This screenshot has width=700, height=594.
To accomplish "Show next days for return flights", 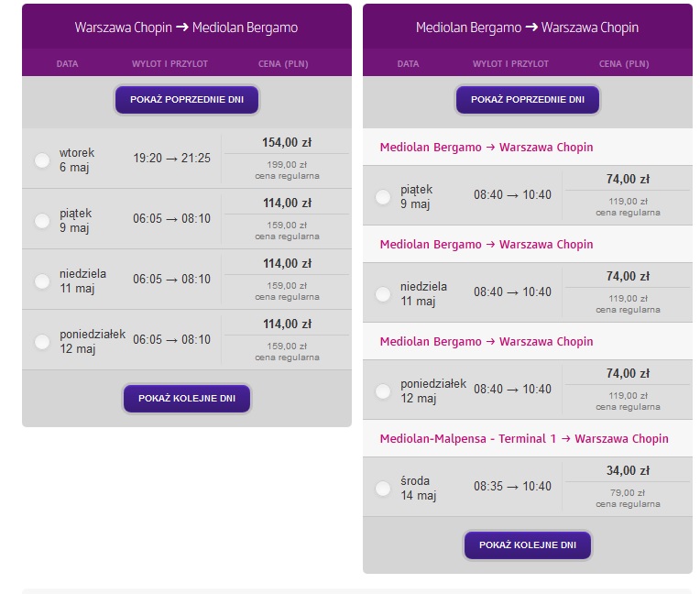I will (x=527, y=544).
